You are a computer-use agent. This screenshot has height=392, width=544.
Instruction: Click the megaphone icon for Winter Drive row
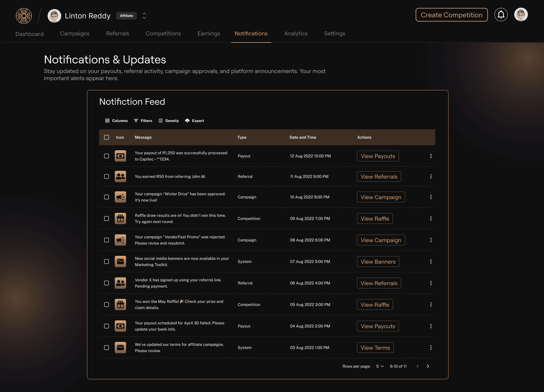tap(120, 197)
